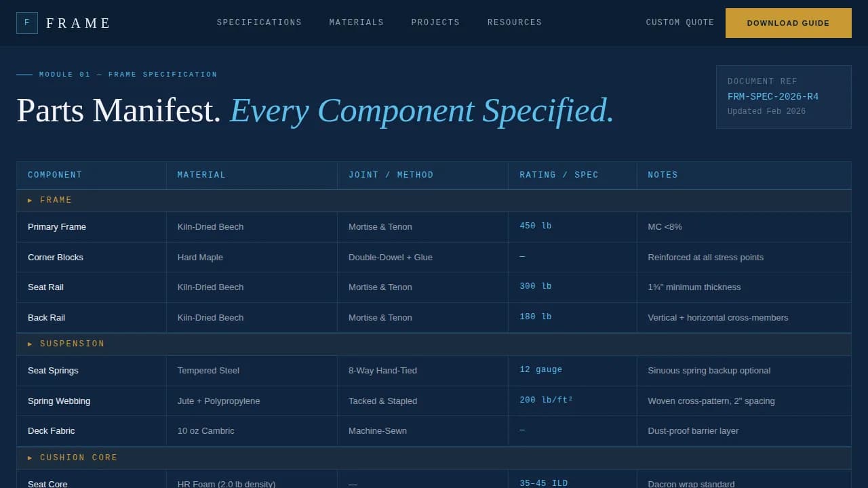Select the Corner Blocks row
Viewport: 868px width, 488px height.
click(56, 258)
